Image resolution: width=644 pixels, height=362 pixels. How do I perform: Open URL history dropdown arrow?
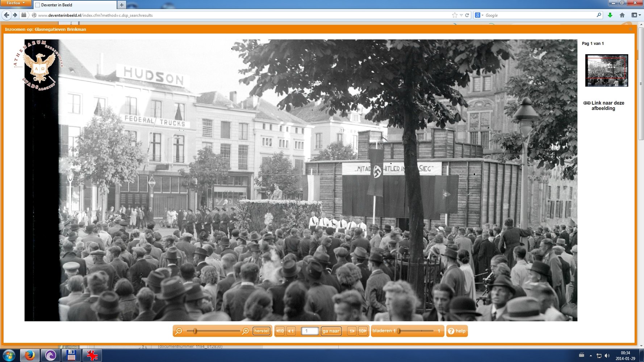[x=461, y=15]
